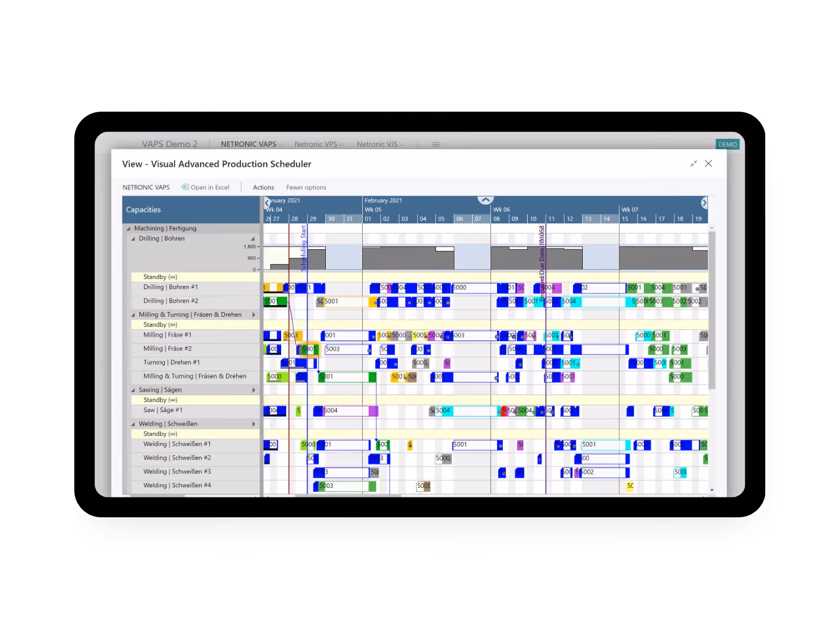Click the DEMO badge
The image size is (840, 629).
(x=727, y=144)
